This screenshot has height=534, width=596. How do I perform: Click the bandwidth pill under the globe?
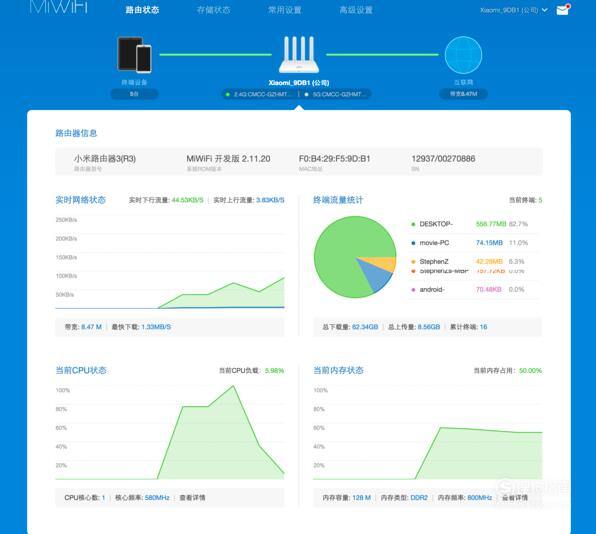tap(463, 94)
